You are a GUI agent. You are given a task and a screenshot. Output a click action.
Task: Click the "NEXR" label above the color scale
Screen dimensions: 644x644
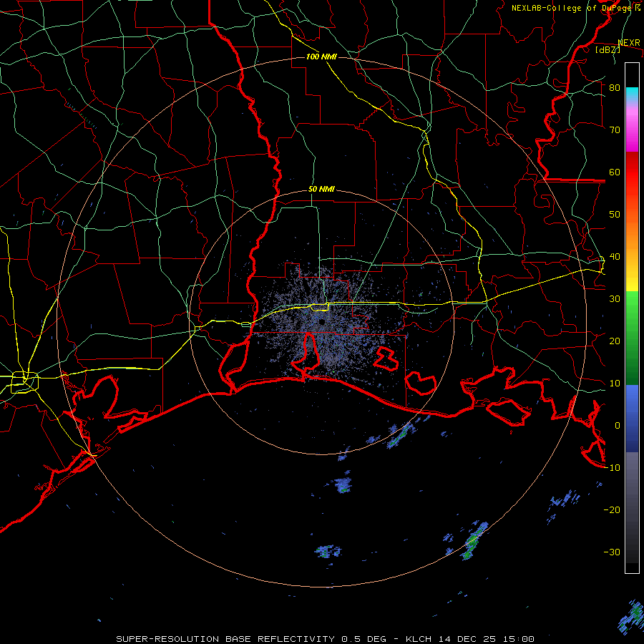[629, 43]
